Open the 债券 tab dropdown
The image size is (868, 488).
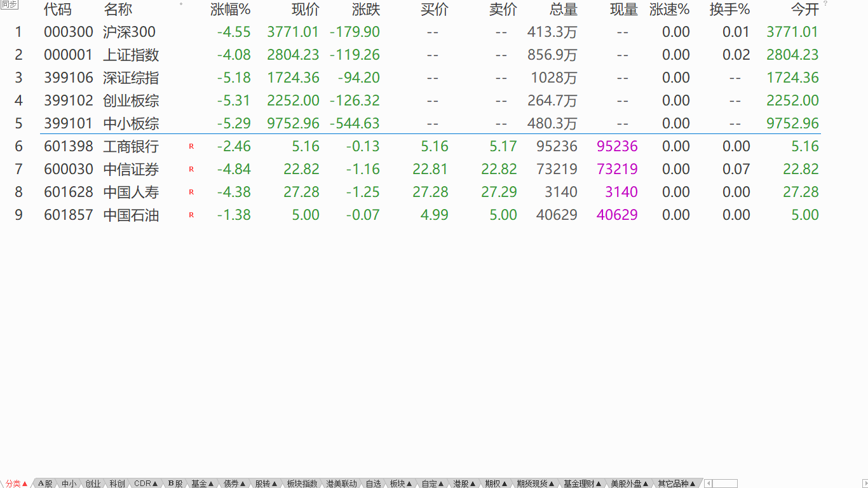(x=234, y=484)
